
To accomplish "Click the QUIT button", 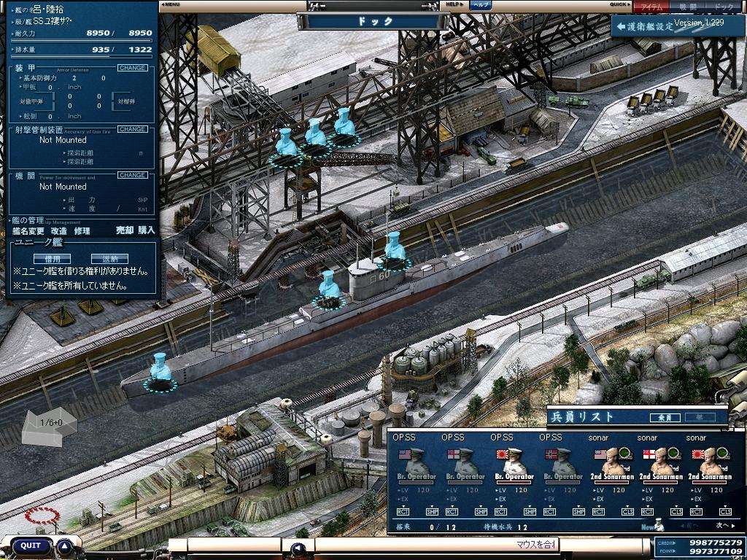I will [x=31, y=545].
